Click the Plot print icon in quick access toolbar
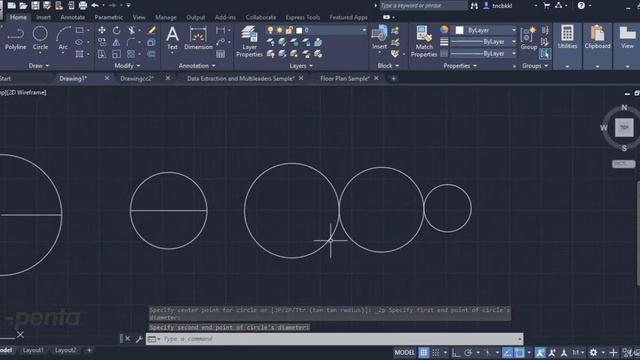Viewport: 640px width, 360px height. [83, 5]
